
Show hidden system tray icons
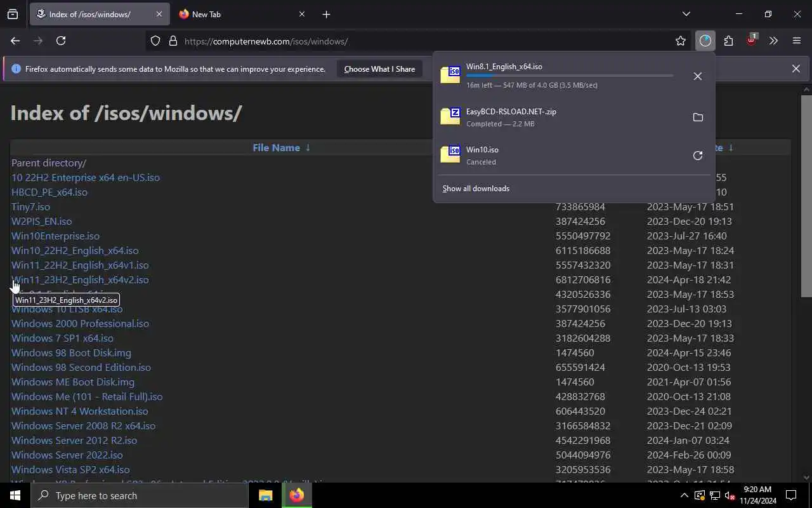684,495
